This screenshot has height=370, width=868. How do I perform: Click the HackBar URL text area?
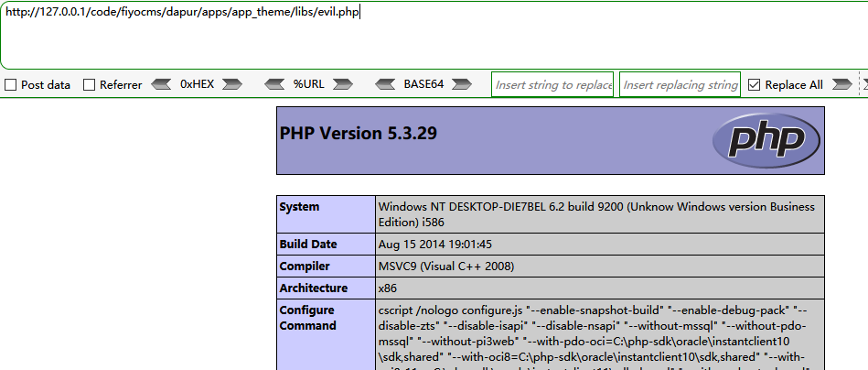point(434,36)
